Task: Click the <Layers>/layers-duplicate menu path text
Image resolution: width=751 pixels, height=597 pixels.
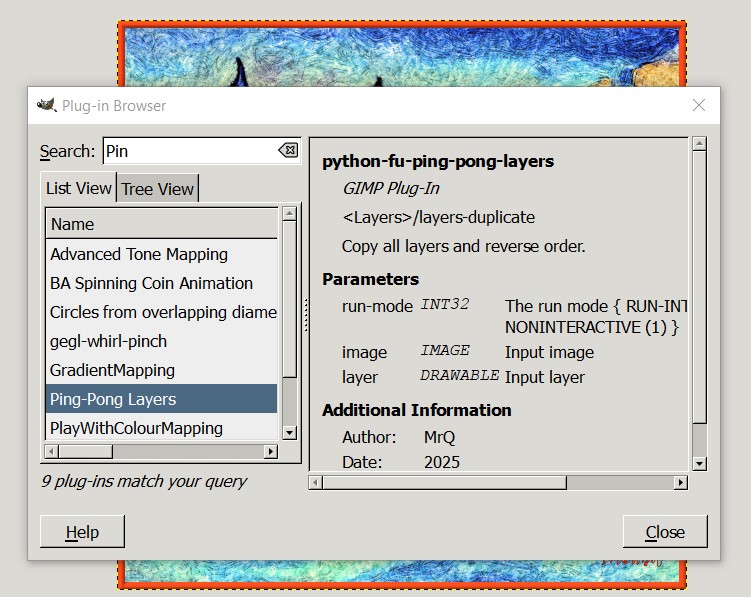Action: point(438,217)
